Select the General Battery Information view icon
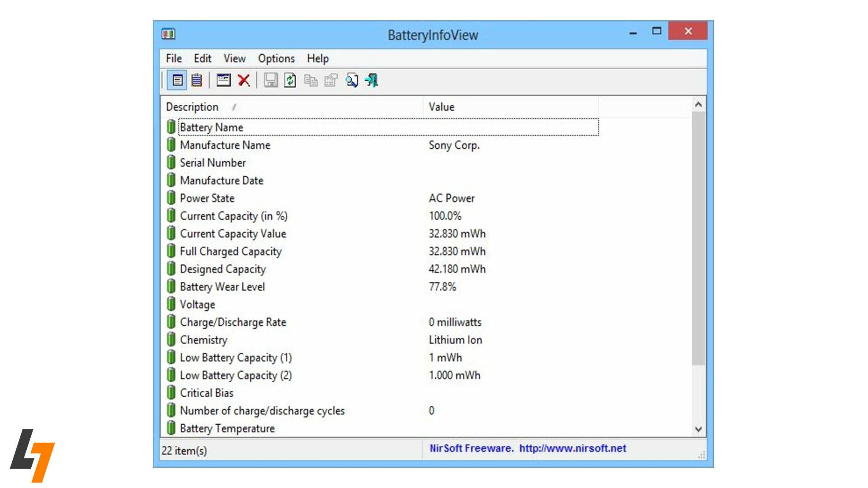Viewport: 868px width, 488px height. (x=178, y=80)
